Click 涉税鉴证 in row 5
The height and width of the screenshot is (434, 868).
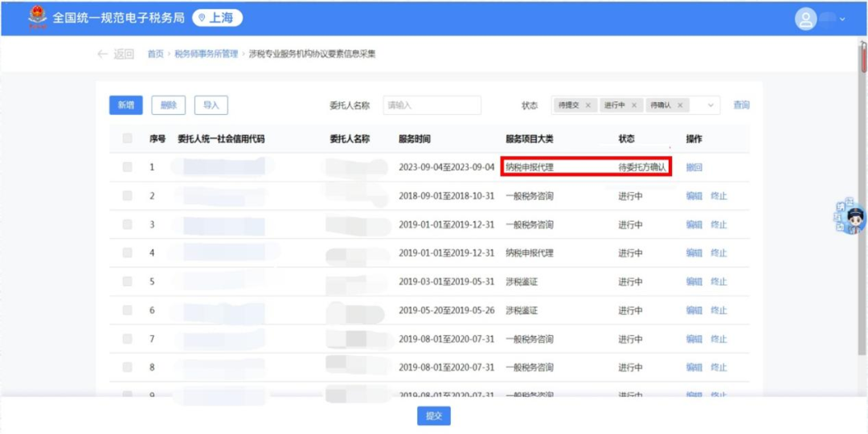click(x=522, y=281)
